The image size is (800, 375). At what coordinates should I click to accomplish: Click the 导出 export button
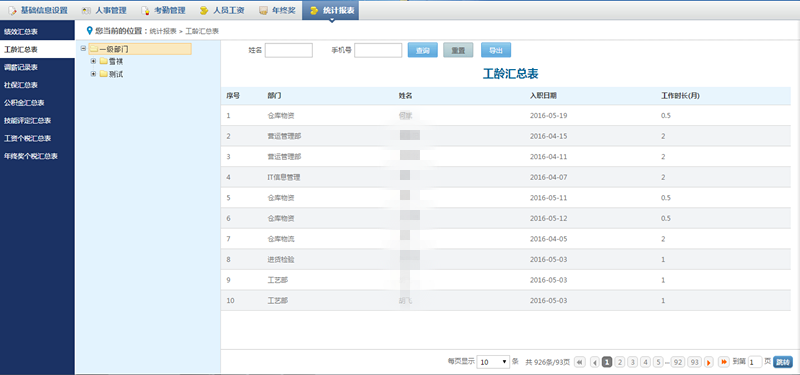point(496,51)
